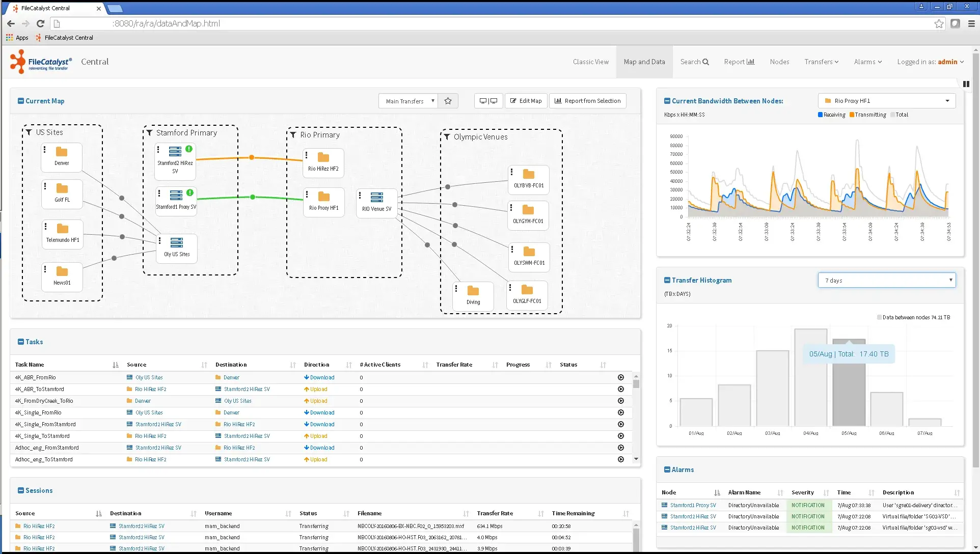Open the Rio Proxy HF1 node dropdown

click(x=886, y=101)
